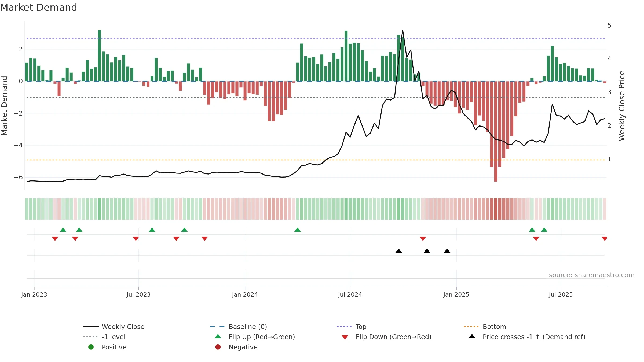Click the Jan 2023 axis label
This screenshot has width=644, height=362.
coord(34,294)
